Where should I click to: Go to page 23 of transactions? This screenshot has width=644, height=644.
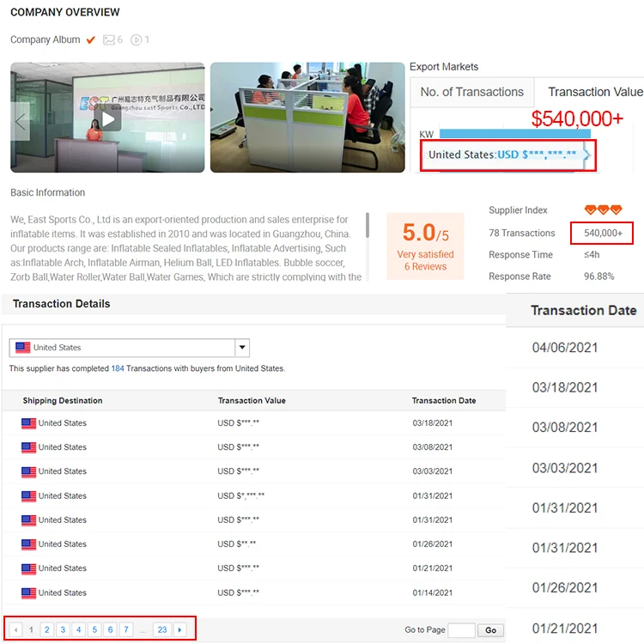tap(161, 629)
